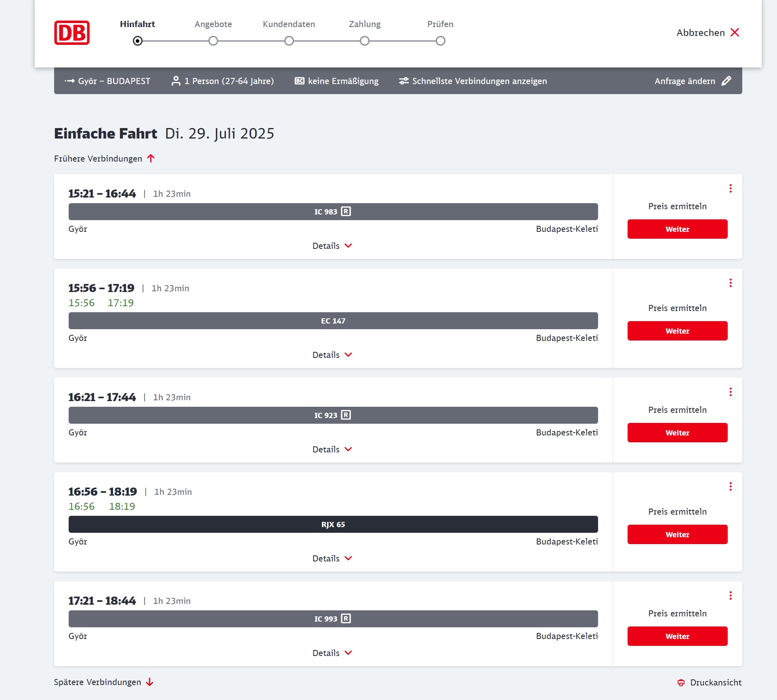Open three-dot menu for 15:21 – 16:44 connection
The height and width of the screenshot is (700, 777).
(x=731, y=189)
